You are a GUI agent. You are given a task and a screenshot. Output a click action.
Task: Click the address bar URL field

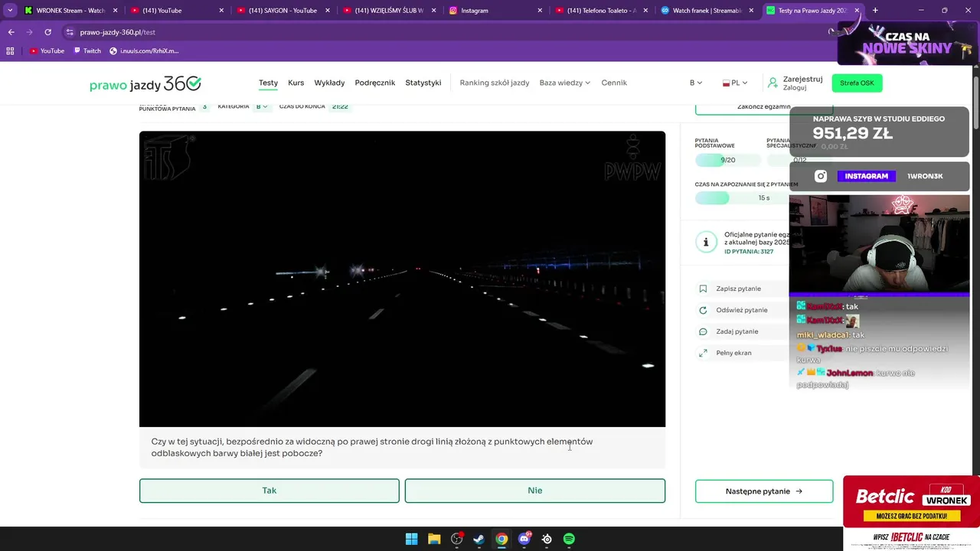click(x=444, y=32)
